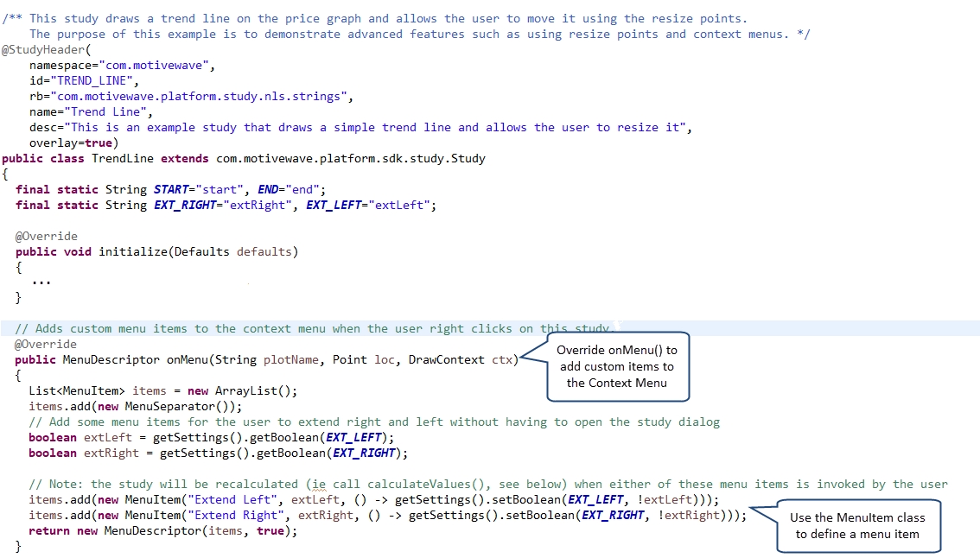Select the name="Trend Line" attribute
Screen dimensions: 980x558
[x=91, y=112]
